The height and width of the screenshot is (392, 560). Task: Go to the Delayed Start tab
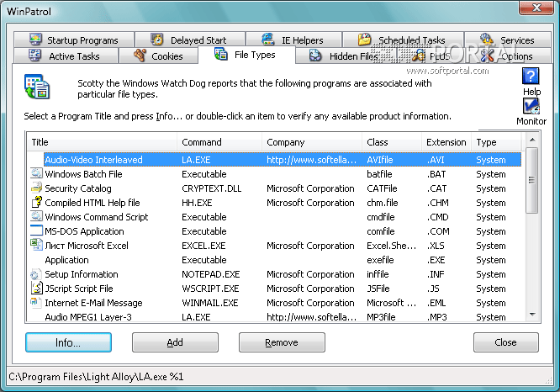point(188,40)
